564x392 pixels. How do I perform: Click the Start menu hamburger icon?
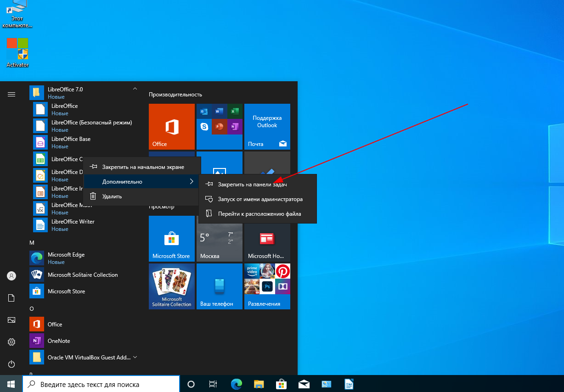coord(11,94)
